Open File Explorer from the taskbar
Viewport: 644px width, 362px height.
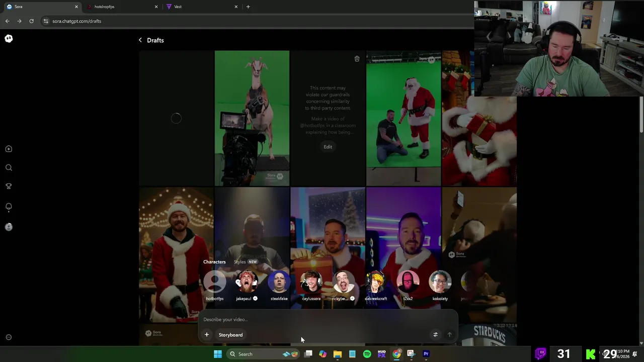pyautogui.click(x=338, y=354)
